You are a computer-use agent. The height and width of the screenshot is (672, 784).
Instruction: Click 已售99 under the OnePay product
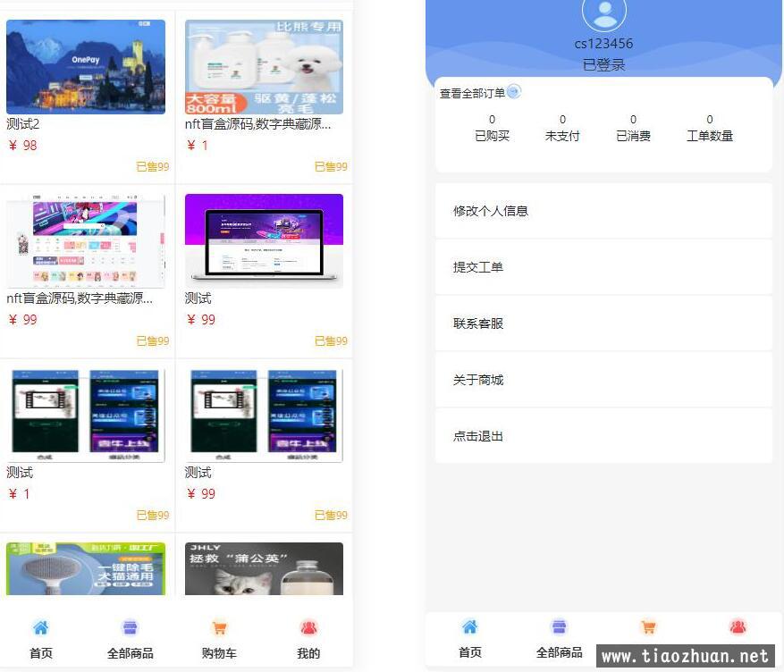pyautogui.click(x=153, y=166)
